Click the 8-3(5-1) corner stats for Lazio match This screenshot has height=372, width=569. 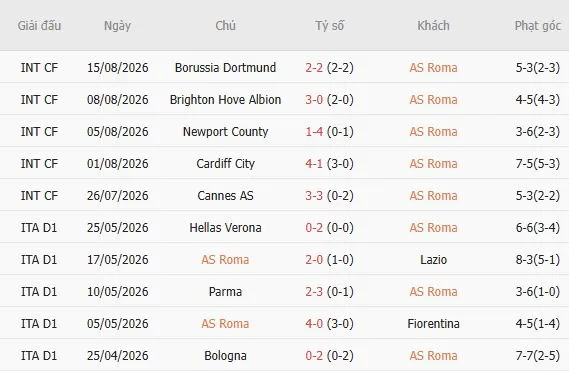[x=538, y=259]
